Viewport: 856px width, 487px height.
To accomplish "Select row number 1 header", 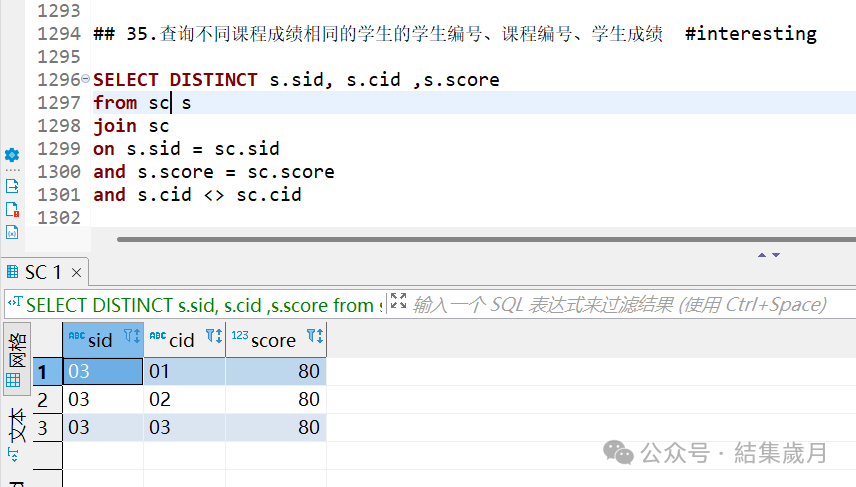I will coord(47,372).
